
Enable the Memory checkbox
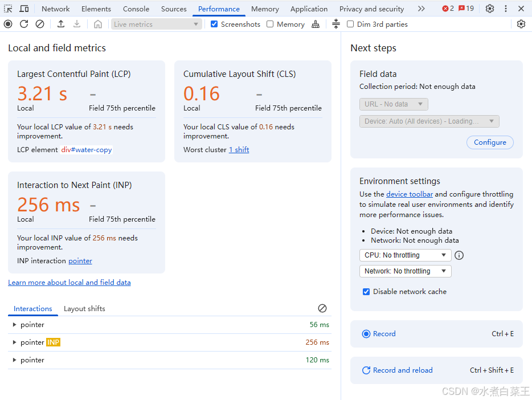point(270,24)
